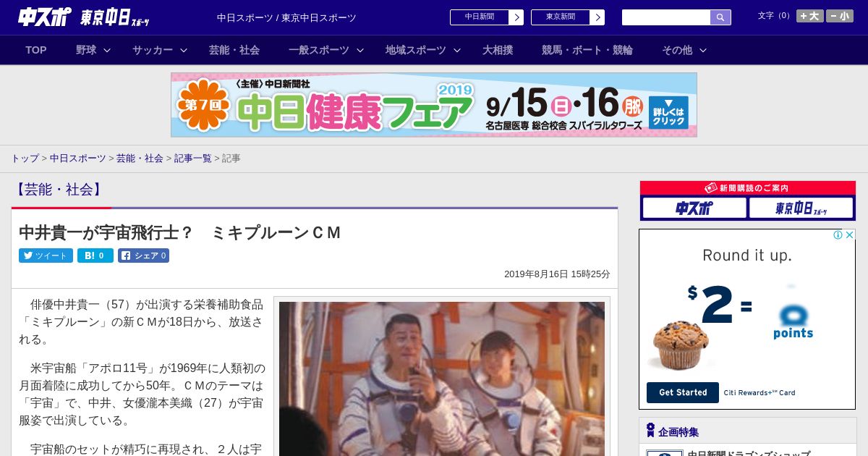Go to 芸能・社会 breadcrumb link
The image size is (868, 456).
(x=140, y=158)
